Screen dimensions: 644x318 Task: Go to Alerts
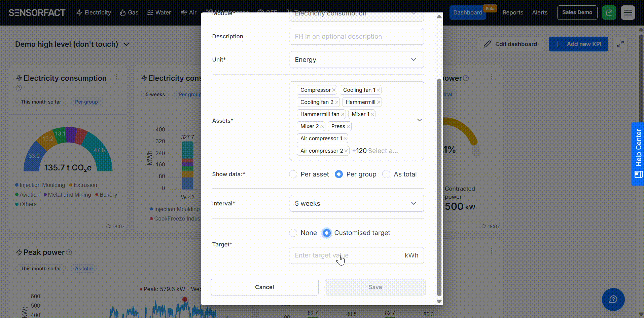540,12
